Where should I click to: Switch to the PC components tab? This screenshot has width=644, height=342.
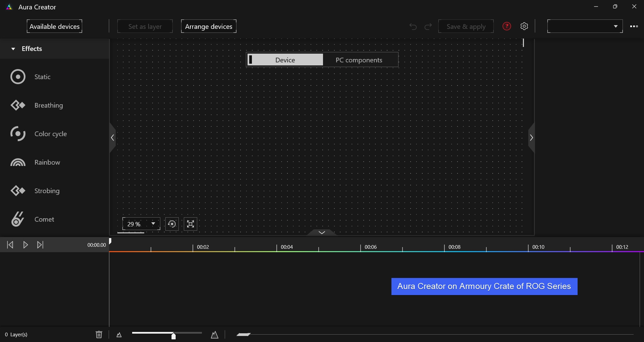pos(359,60)
